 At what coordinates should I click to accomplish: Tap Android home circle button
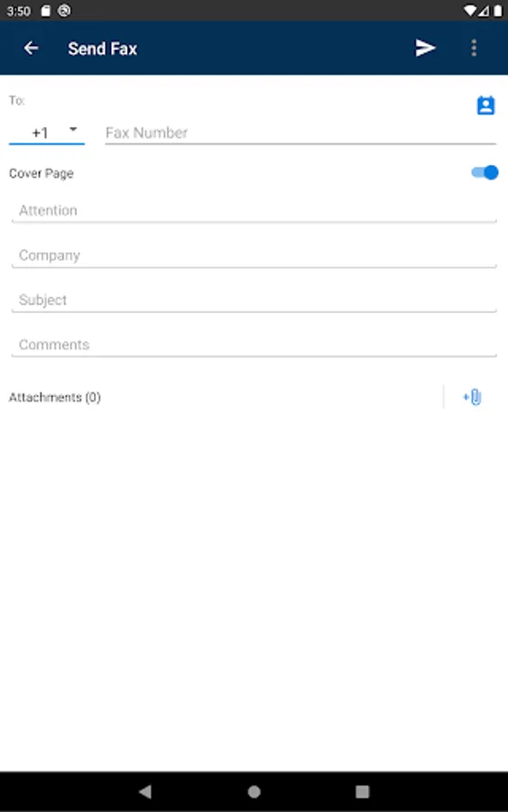point(254,791)
